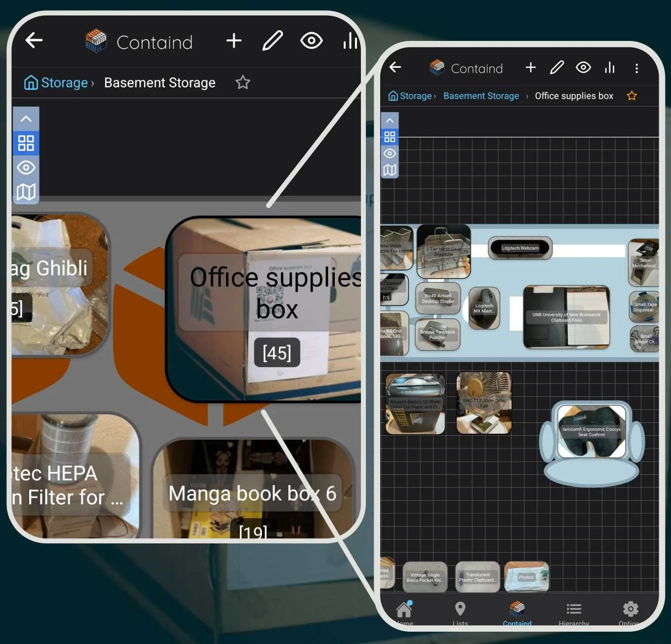Image resolution: width=671 pixels, height=644 pixels.
Task: Open Iamcomfi Ergonomic Coccyx Seat Cushion item
Action: coord(592,432)
